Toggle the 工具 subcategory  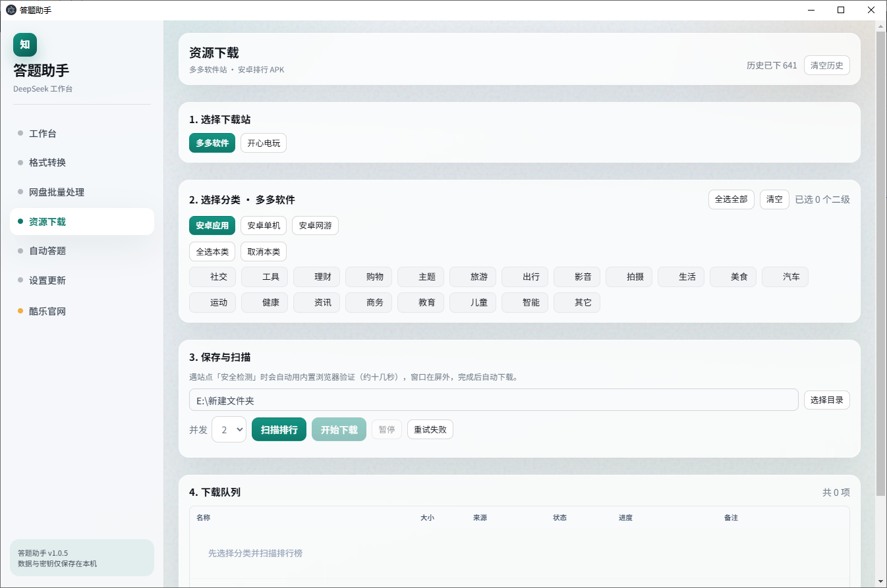pyautogui.click(x=264, y=277)
